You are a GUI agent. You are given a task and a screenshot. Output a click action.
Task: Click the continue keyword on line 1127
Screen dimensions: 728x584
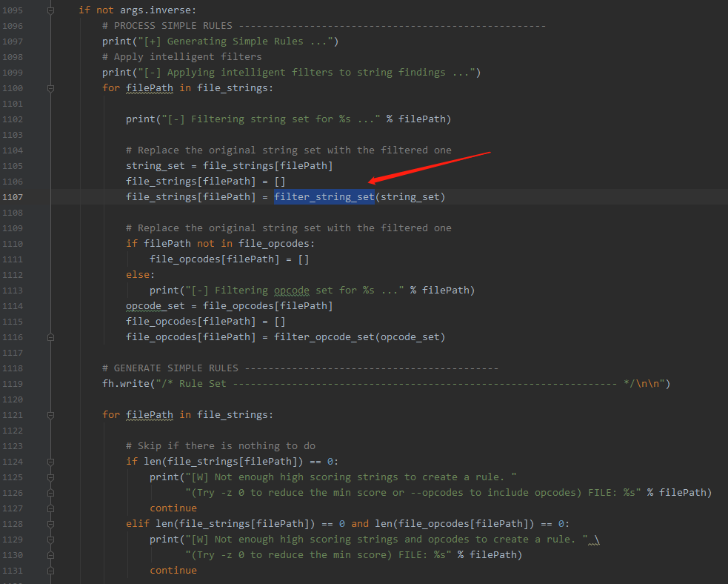tap(173, 508)
